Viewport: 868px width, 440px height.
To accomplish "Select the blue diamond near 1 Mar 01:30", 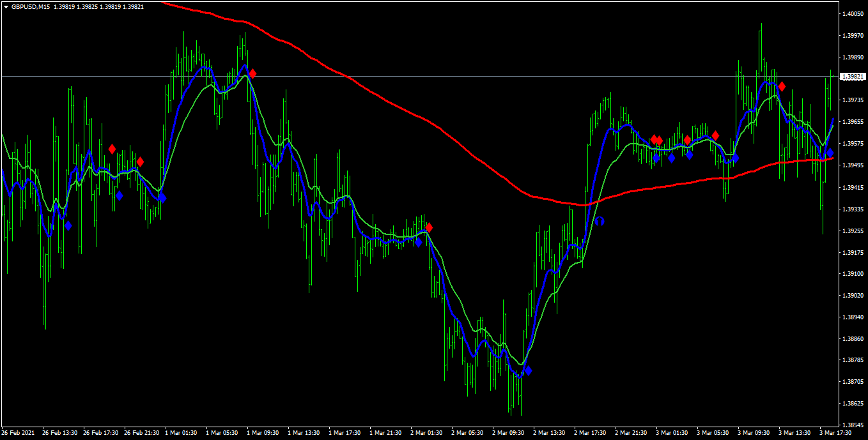I will tap(162, 198).
